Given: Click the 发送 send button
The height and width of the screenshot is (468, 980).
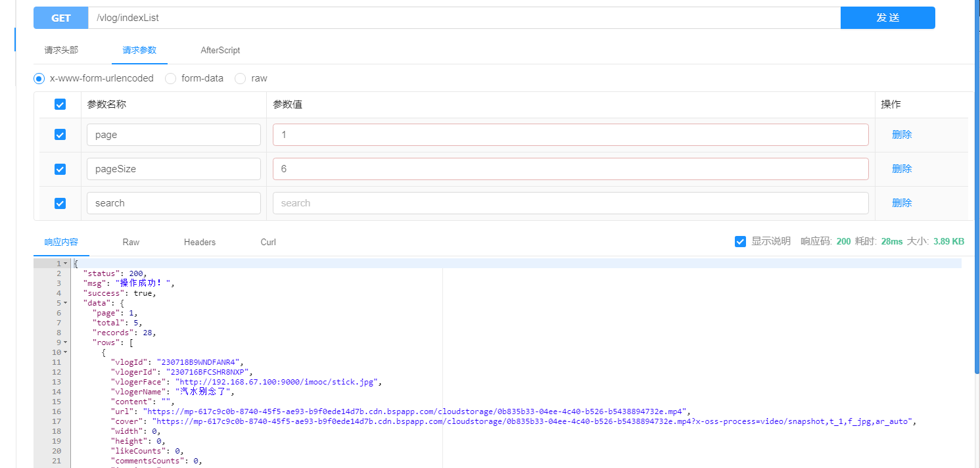Looking at the screenshot, I should coord(887,18).
